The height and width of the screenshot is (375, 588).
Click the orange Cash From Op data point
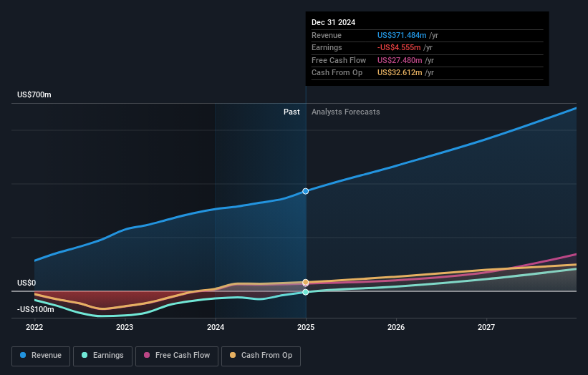[x=306, y=282]
